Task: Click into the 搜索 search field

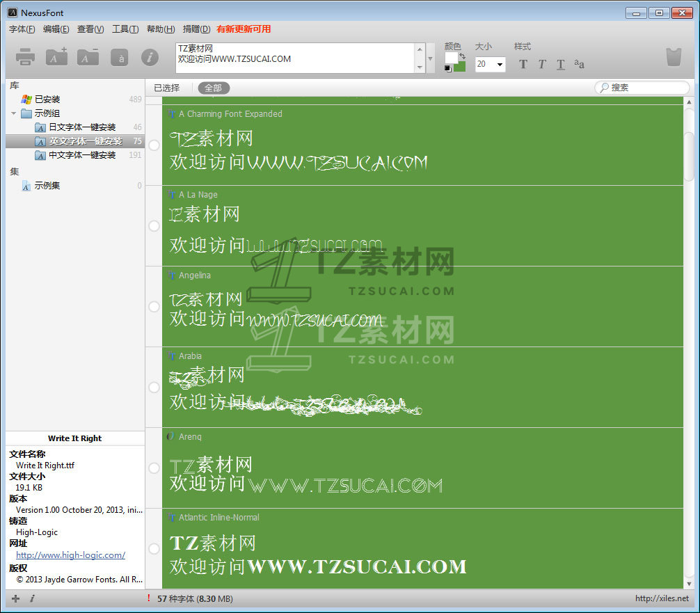Action: pos(642,88)
